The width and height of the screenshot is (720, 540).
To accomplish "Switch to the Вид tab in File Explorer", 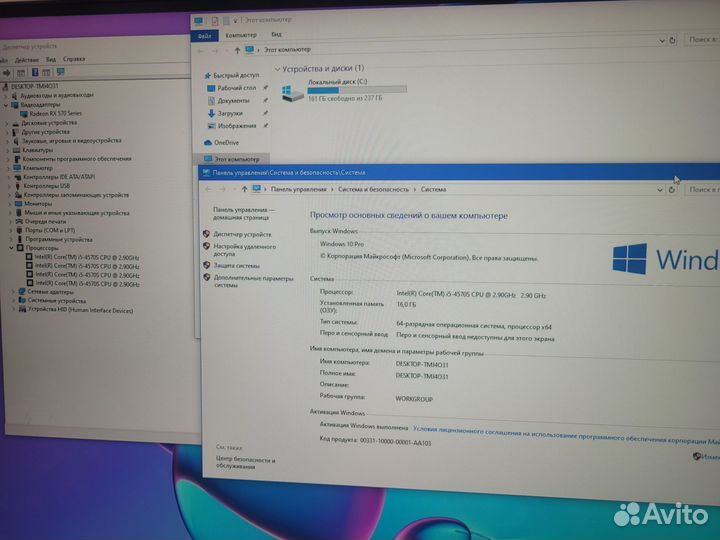I will 275,34.
